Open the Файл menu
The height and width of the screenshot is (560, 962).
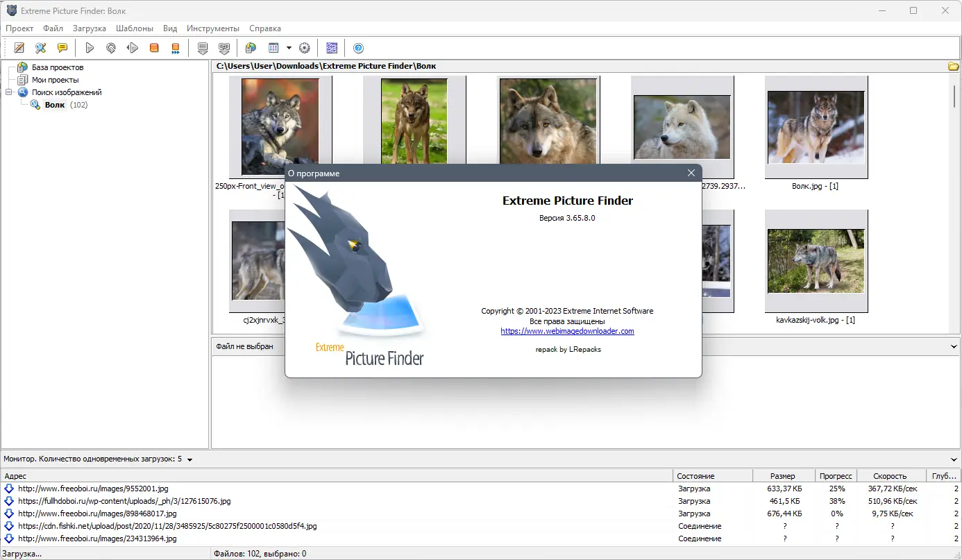click(x=53, y=28)
